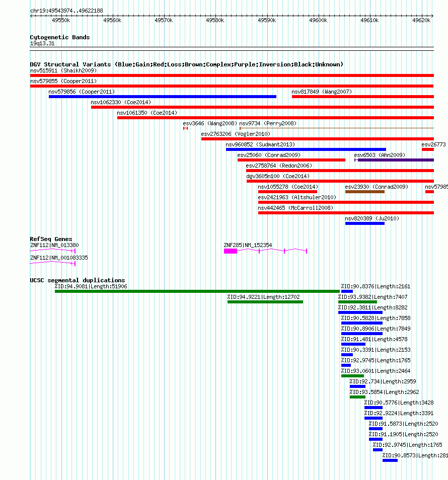
Task: Click the %ID:91.5873|Length:2520 label
Action: [x=403, y=424]
